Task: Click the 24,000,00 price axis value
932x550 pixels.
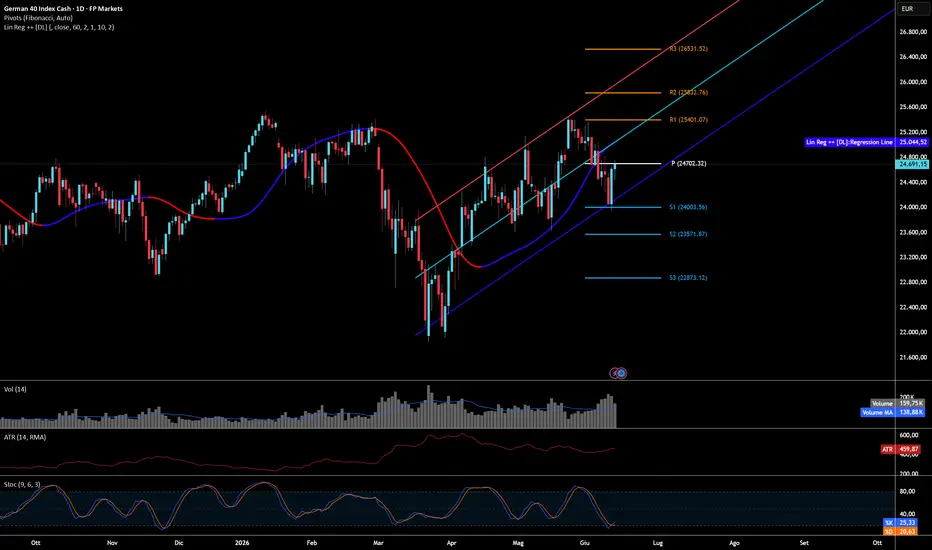Action: coord(913,208)
